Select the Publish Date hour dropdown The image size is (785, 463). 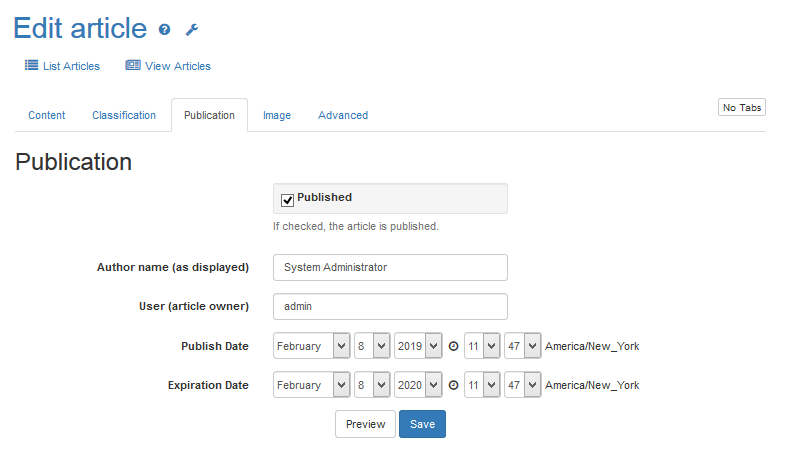[x=481, y=346]
